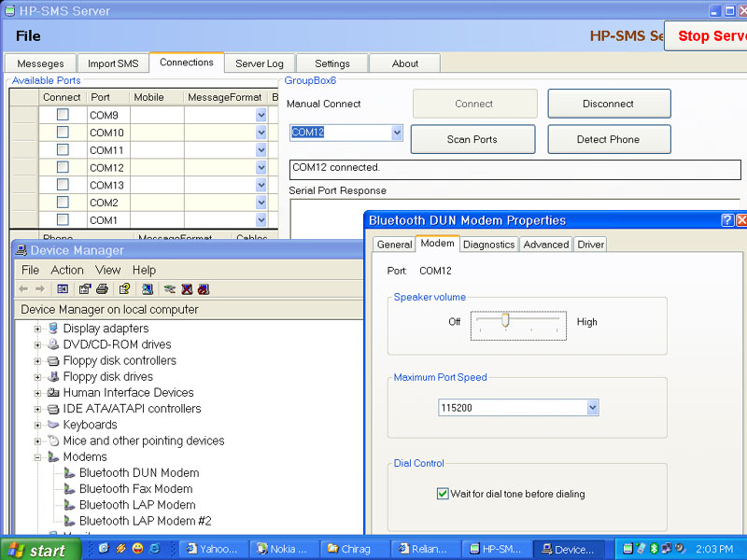The width and height of the screenshot is (747, 560).
Task: Uncheck Wait for dial tone before dialing
Action: [443, 494]
